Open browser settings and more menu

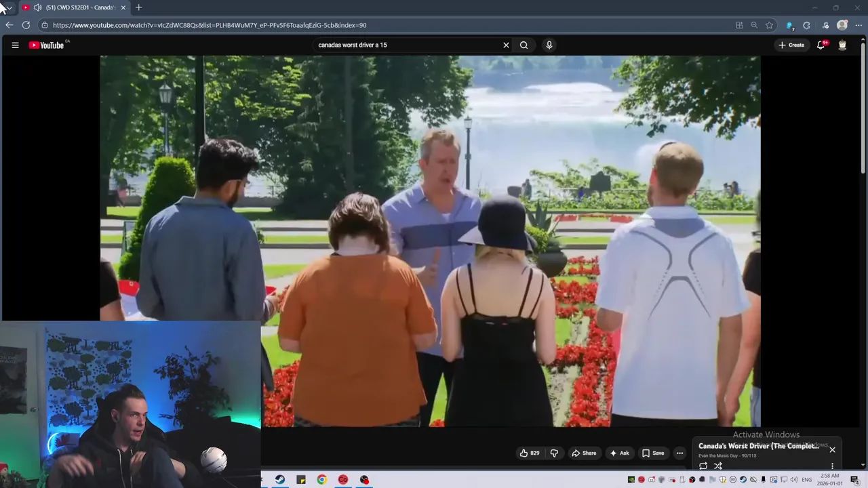tap(859, 25)
